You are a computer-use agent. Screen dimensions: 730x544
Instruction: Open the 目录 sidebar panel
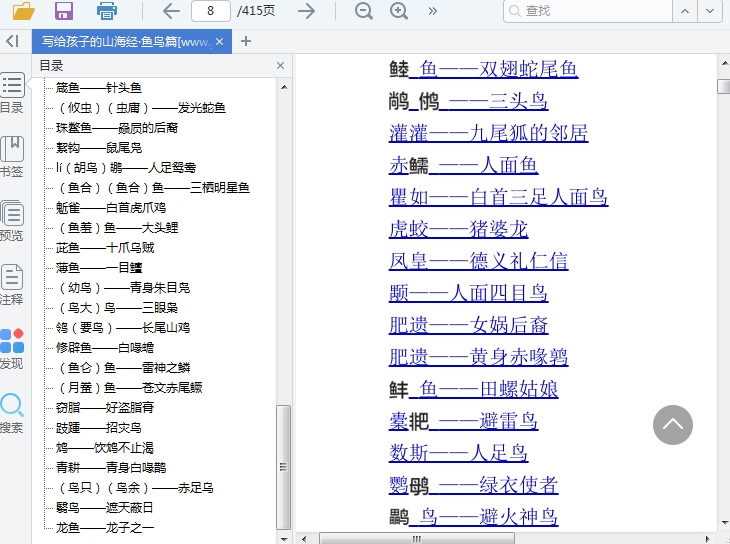pyautogui.click(x=12, y=93)
